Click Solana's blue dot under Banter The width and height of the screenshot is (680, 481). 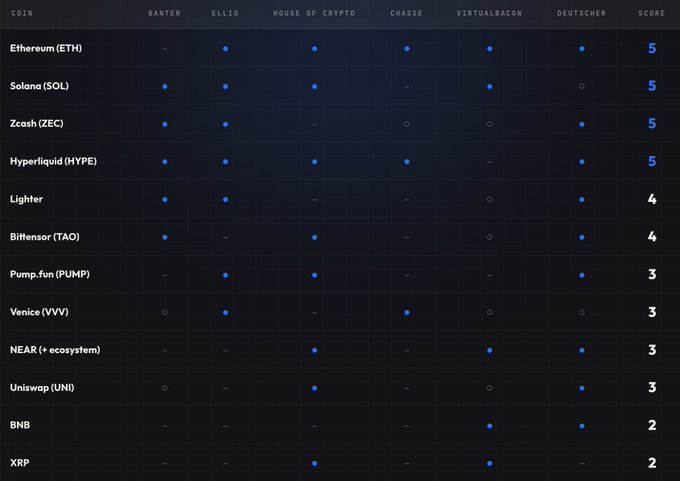[x=165, y=86]
